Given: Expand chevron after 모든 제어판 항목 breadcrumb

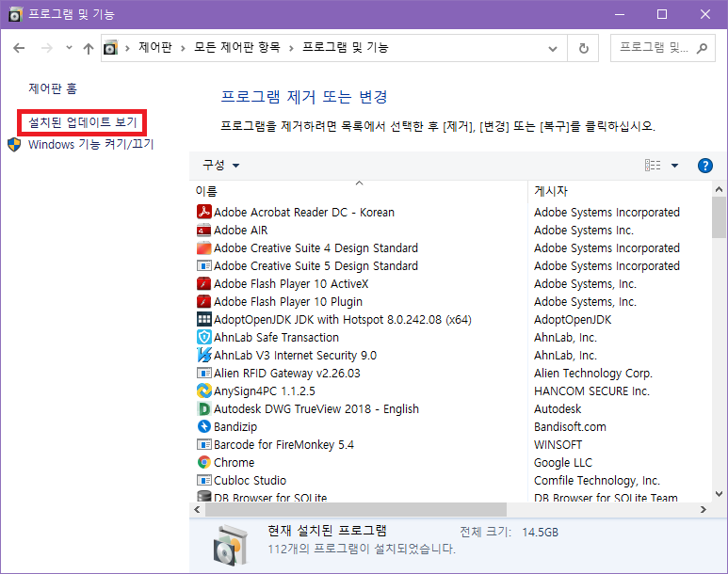Looking at the screenshot, I should coord(291,48).
